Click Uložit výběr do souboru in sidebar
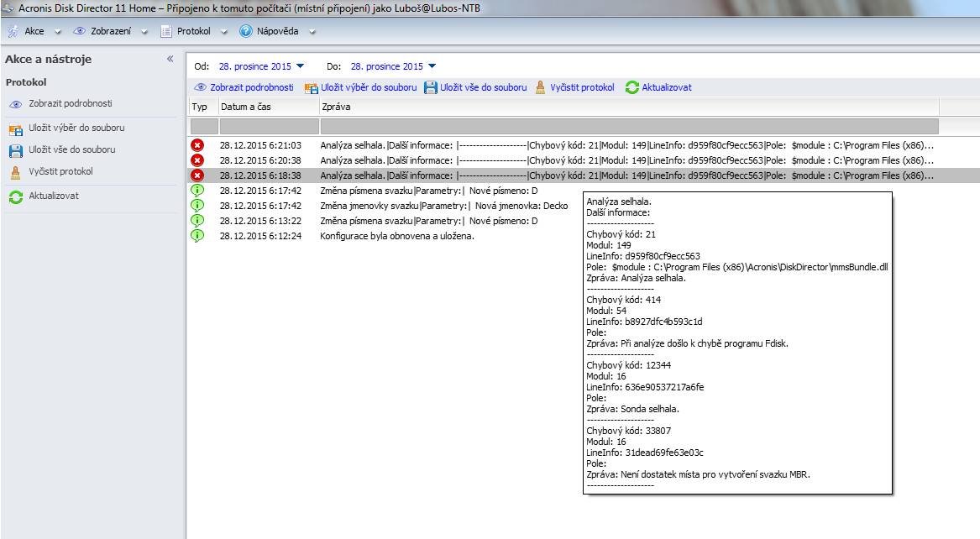 tap(77, 128)
